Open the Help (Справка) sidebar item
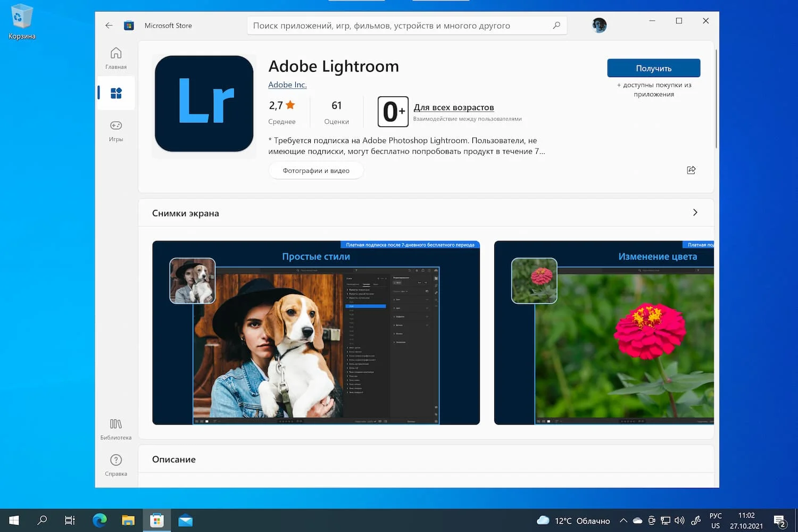 pos(116,465)
